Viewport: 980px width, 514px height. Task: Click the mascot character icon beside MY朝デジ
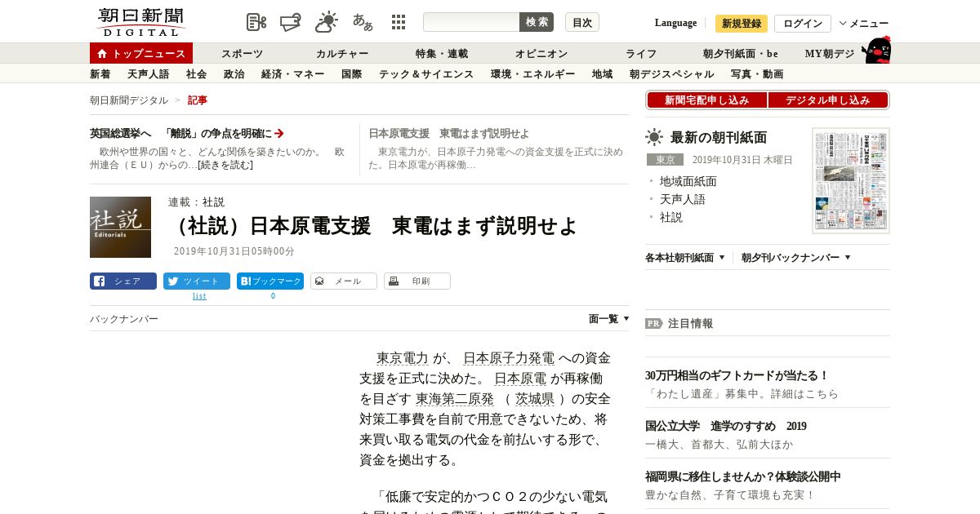876,50
